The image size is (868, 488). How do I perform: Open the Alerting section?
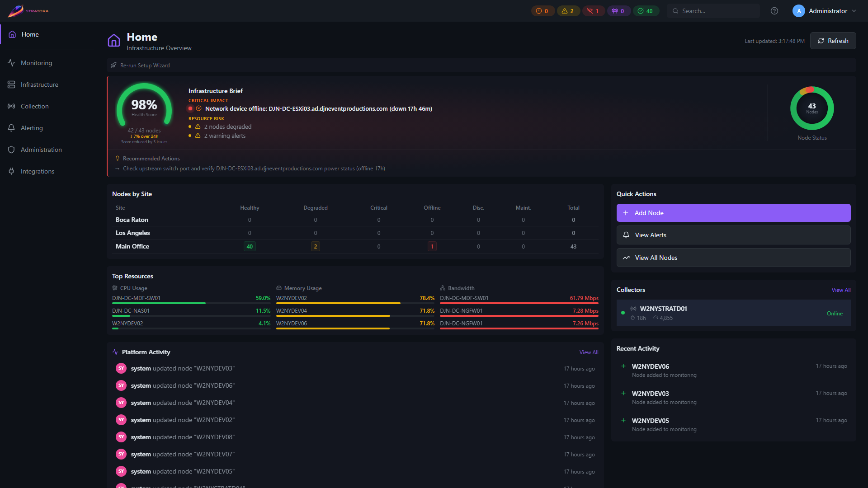pyautogui.click(x=47, y=128)
